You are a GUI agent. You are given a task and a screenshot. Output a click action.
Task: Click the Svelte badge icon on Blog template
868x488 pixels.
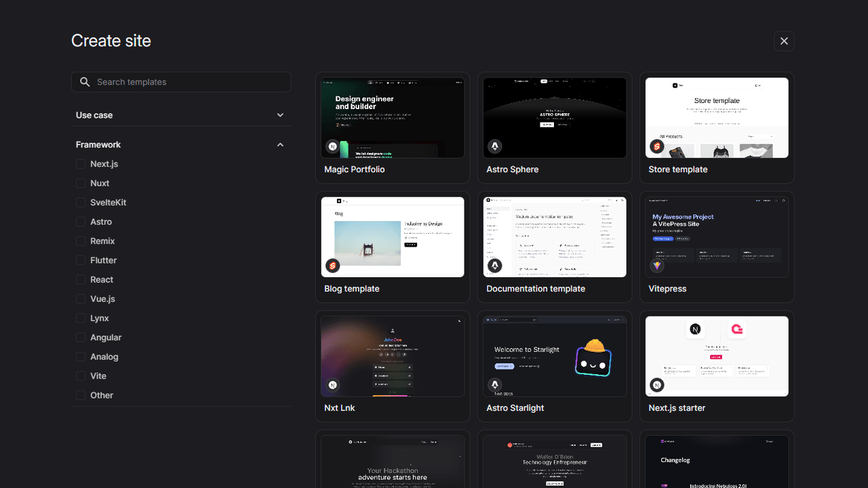333,266
